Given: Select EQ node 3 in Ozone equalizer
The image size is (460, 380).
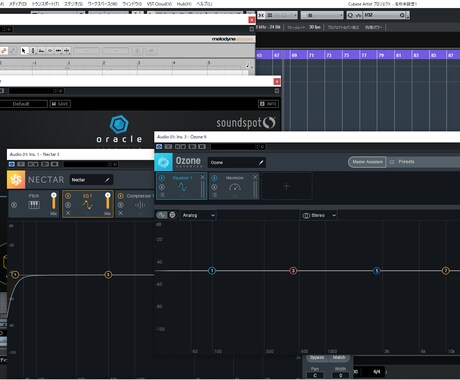Looking at the screenshot, I should pos(293,271).
